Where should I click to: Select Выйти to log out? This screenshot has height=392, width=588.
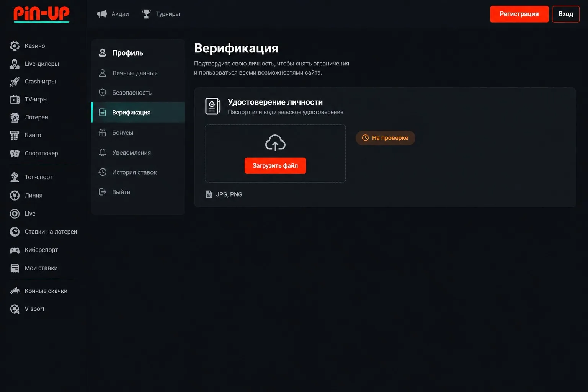(x=138, y=192)
